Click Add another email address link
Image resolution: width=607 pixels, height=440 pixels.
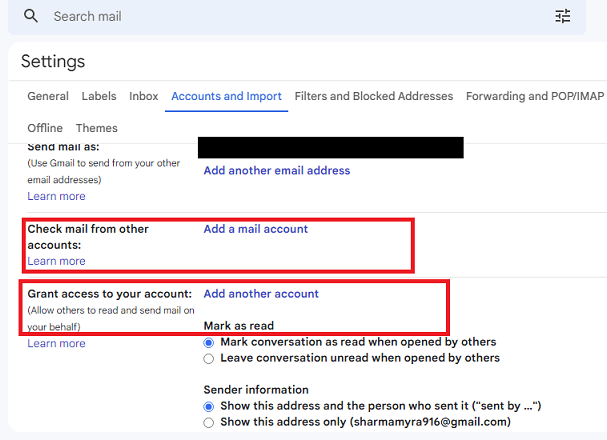(277, 171)
